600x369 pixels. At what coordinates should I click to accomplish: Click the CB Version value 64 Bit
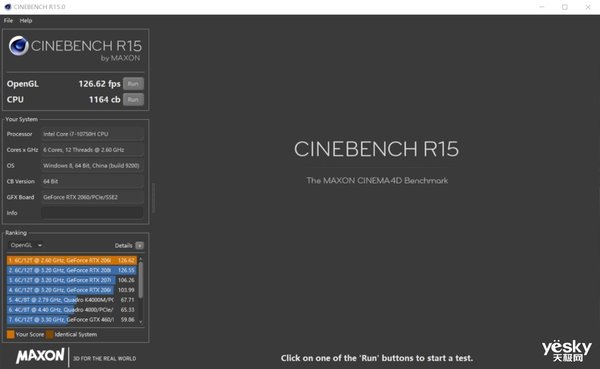click(x=92, y=181)
